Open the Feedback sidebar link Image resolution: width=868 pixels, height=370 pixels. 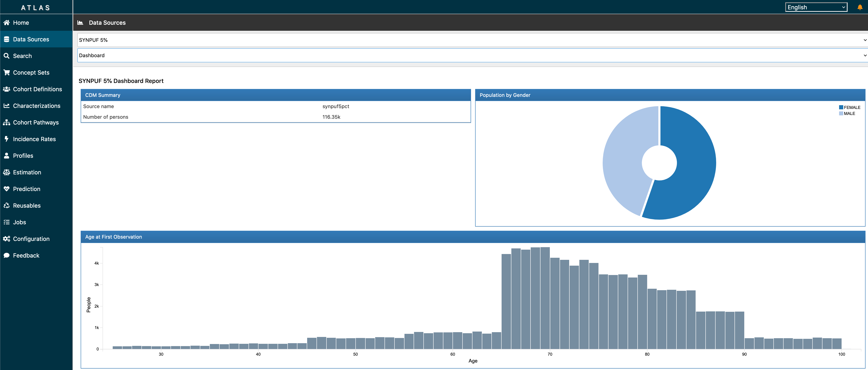click(x=26, y=255)
